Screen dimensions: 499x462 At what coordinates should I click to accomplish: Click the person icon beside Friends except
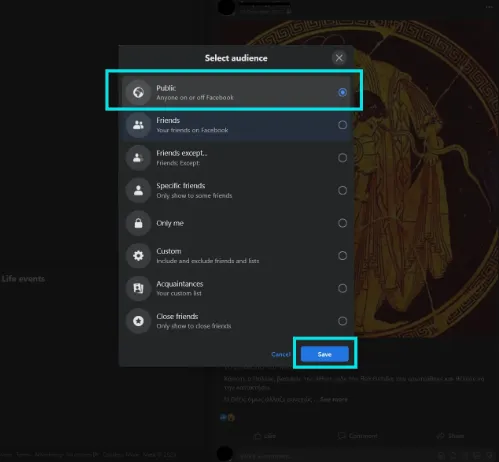(138, 158)
